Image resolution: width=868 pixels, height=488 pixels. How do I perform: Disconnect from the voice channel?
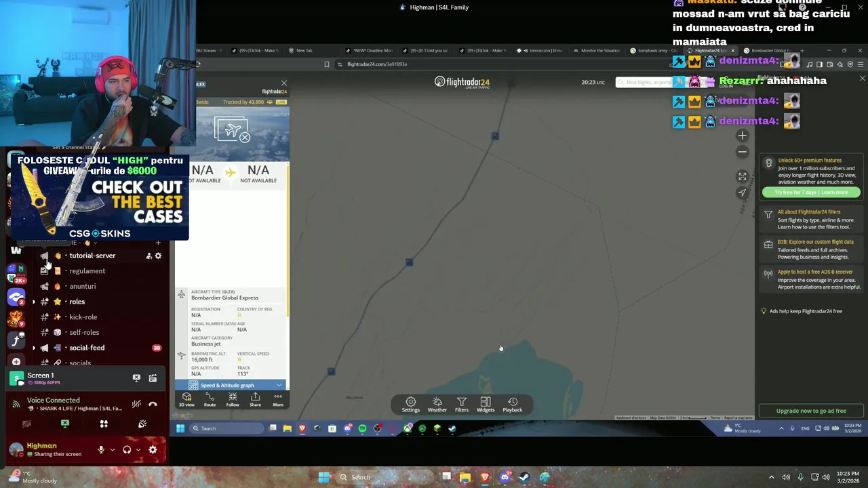coord(153,403)
